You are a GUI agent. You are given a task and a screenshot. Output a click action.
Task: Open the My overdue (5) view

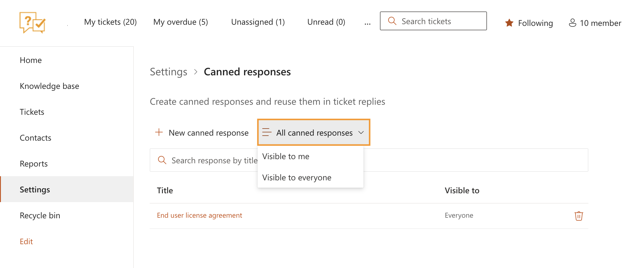181,22
